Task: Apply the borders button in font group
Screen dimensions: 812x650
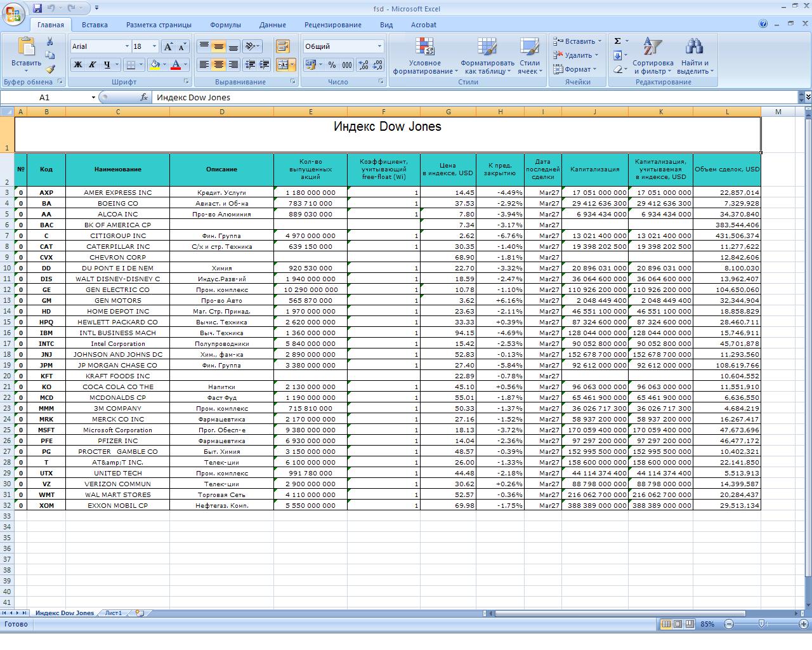Action: pos(130,64)
